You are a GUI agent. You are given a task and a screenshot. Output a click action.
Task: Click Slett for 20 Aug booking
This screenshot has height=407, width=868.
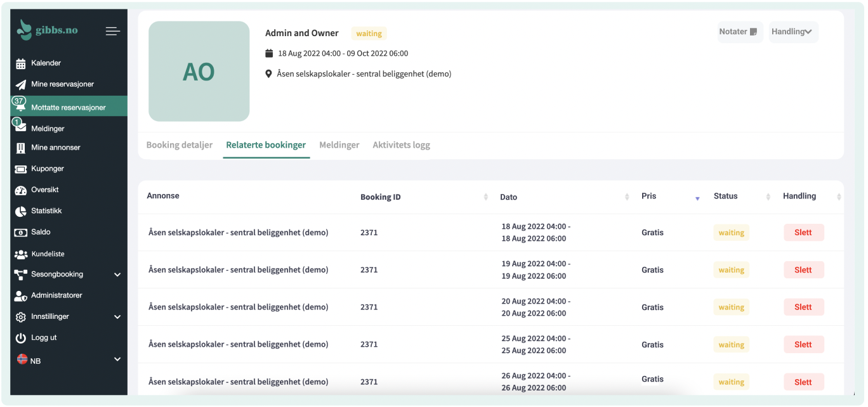tap(803, 307)
